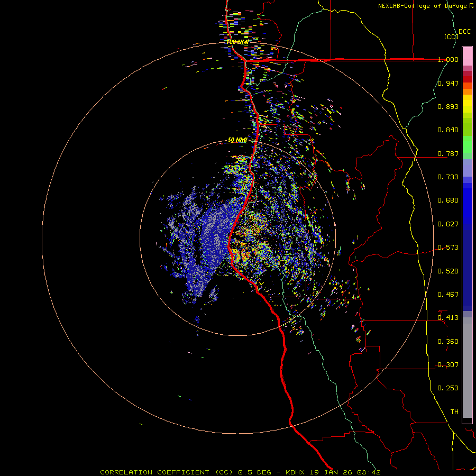Screen dimensions: 476x476
Task: Select the 1.000 scale value
Action: coord(448,59)
